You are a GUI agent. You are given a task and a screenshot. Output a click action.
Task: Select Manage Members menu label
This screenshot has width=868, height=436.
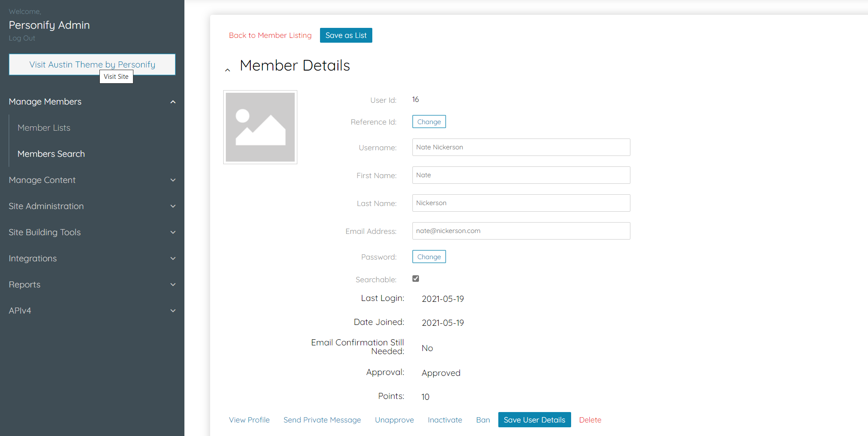click(45, 101)
